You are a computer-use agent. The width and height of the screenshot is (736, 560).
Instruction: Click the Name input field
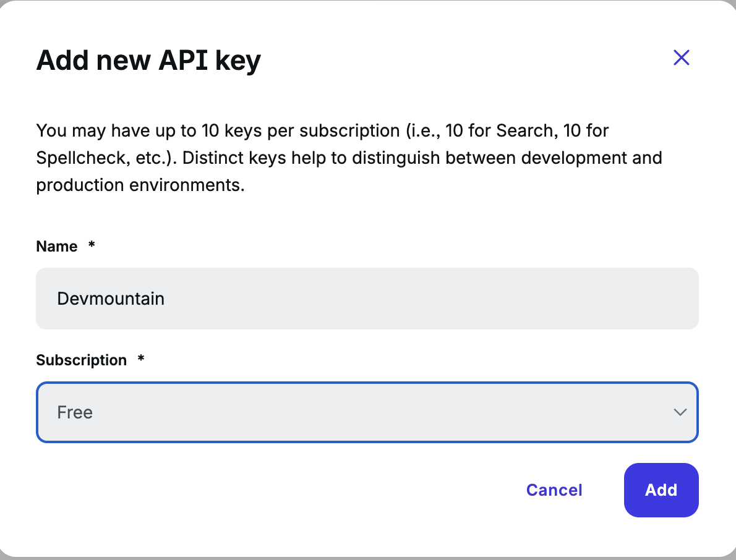coord(367,299)
